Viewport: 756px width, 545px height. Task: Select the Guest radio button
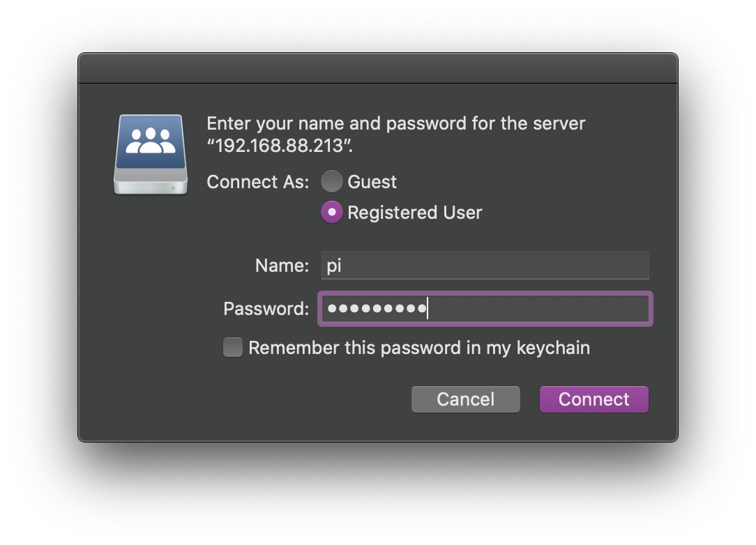332,182
